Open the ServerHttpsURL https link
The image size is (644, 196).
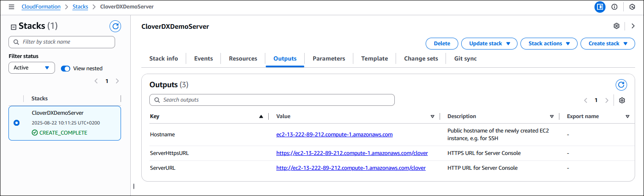[x=352, y=153]
